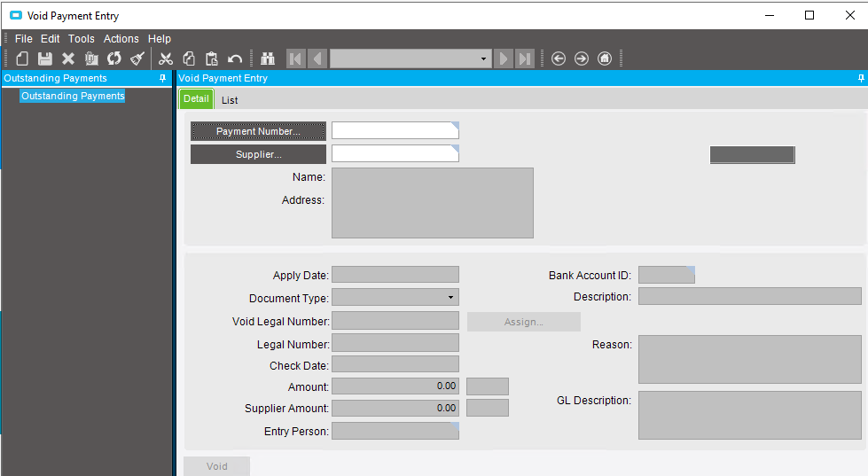
Task: Click the Amount field
Action: 395,386
